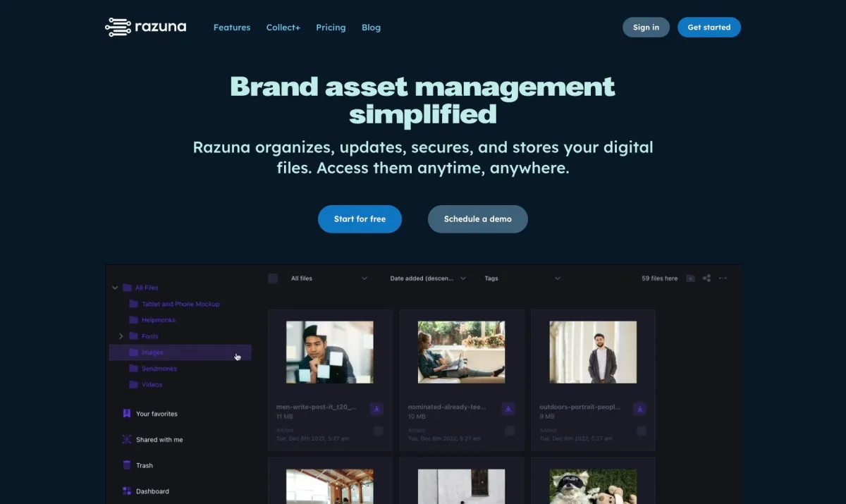Screen dimensions: 846x504
Task: Open the Features menu item
Action: click(x=232, y=27)
